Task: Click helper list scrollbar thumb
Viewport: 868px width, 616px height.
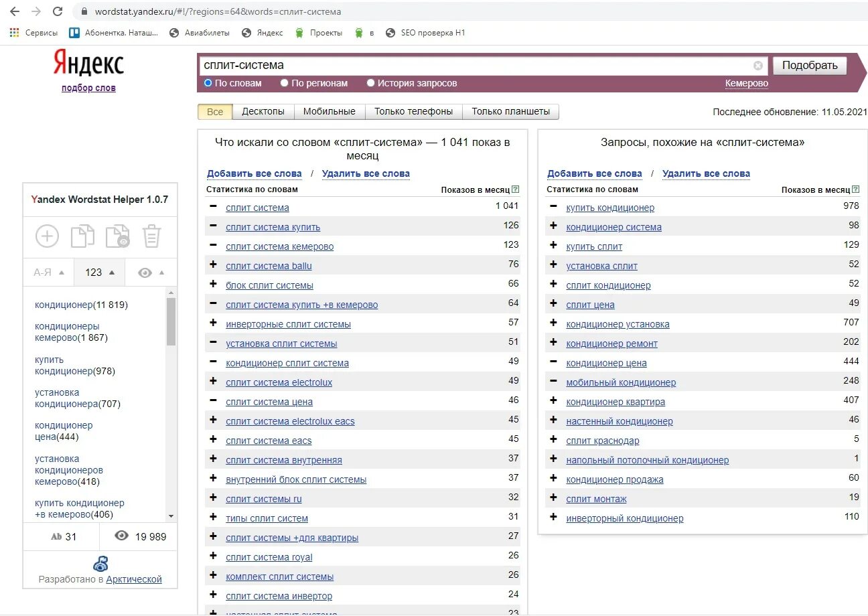Action: pyautogui.click(x=171, y=321)
